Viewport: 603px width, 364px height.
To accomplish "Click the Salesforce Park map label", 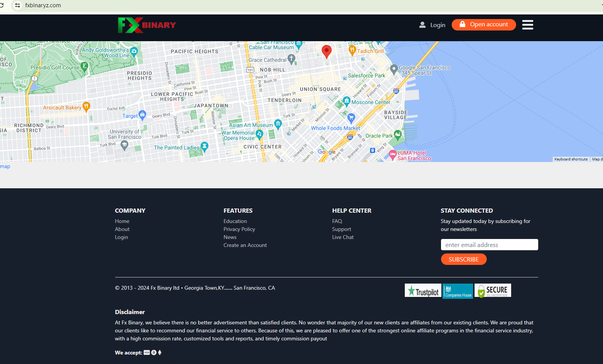I will 366,75.
